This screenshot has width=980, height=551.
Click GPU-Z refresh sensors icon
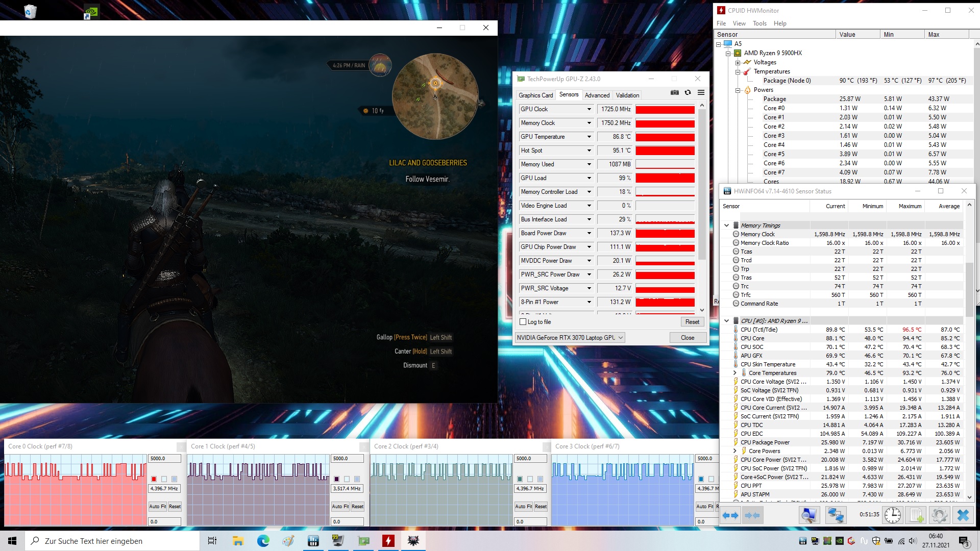tap(688, 92)
